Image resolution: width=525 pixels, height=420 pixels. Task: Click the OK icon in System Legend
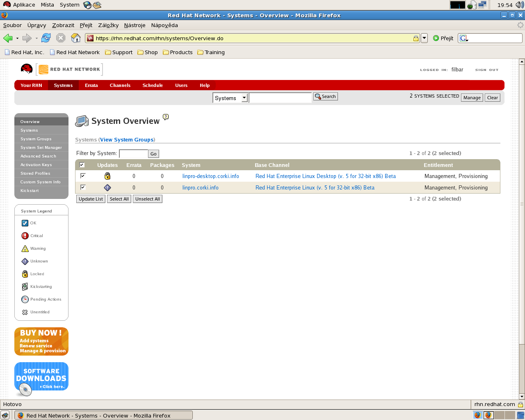[x=25, y=223]
